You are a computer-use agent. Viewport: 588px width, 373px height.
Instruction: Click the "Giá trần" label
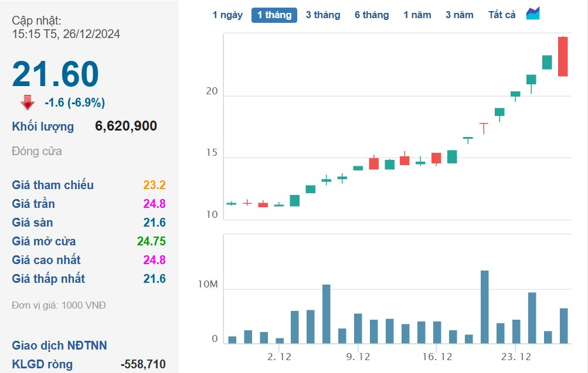[x=33, y=204]
